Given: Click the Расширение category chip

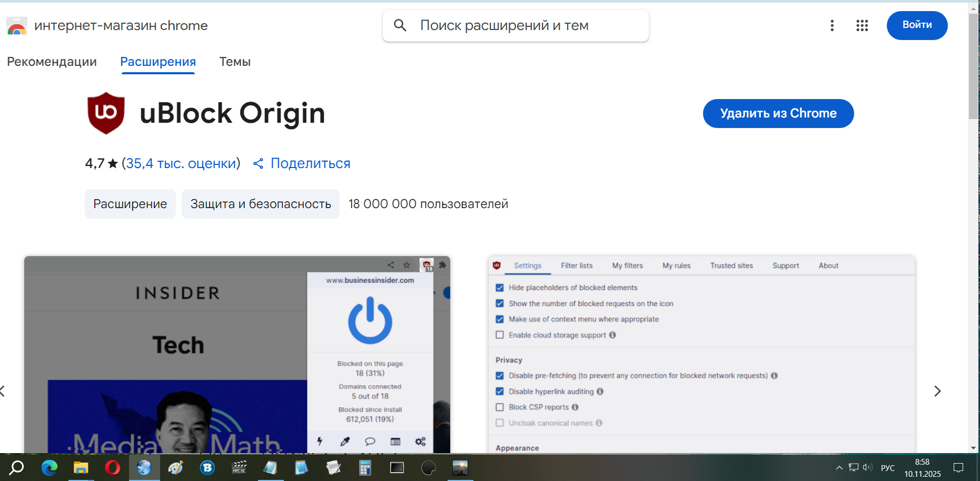Looking at the screenshot, I should click(130, 204).
